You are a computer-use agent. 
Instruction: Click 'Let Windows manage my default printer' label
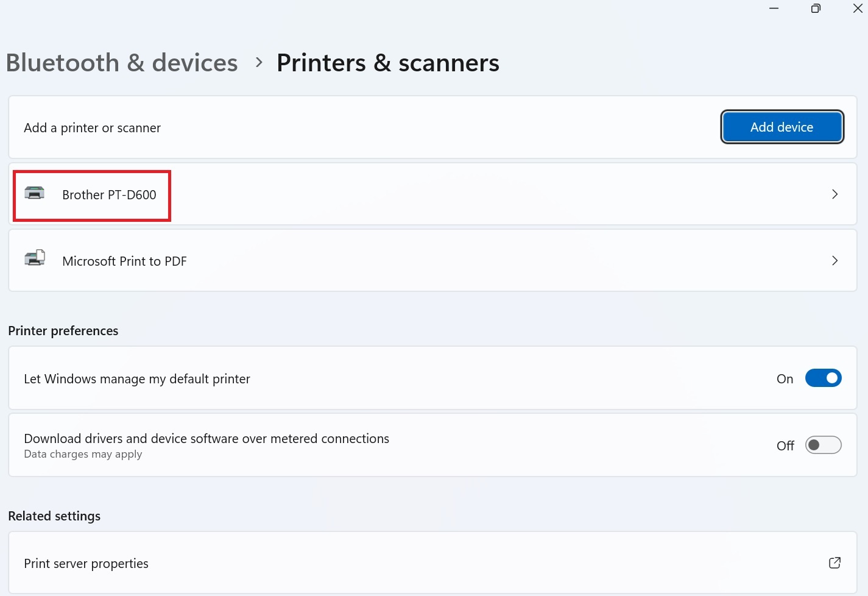tap(137, 379)
